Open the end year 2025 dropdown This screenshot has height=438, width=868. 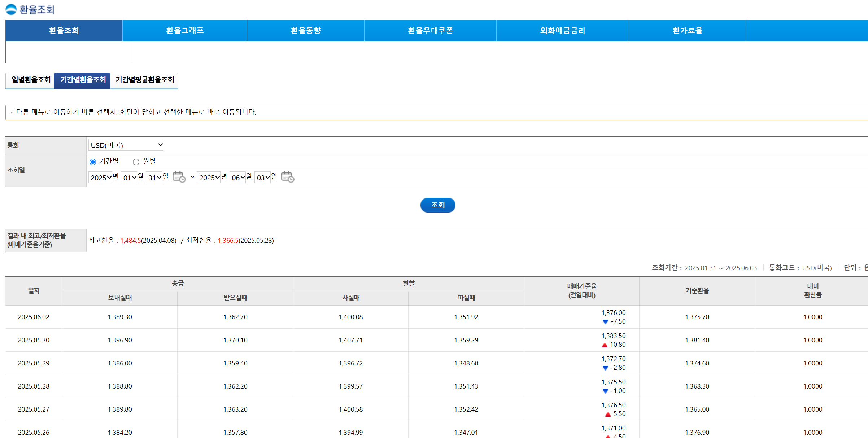pos(209,177)
